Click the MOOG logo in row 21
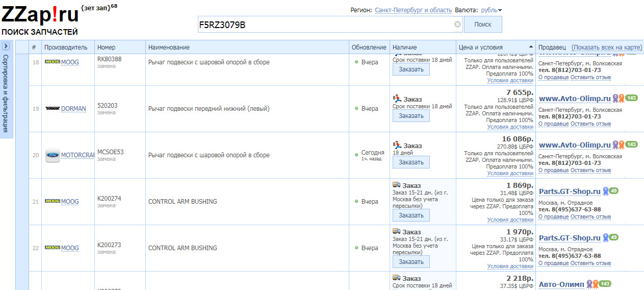Viewport: 644px width, 290px height. click(53, 202)
